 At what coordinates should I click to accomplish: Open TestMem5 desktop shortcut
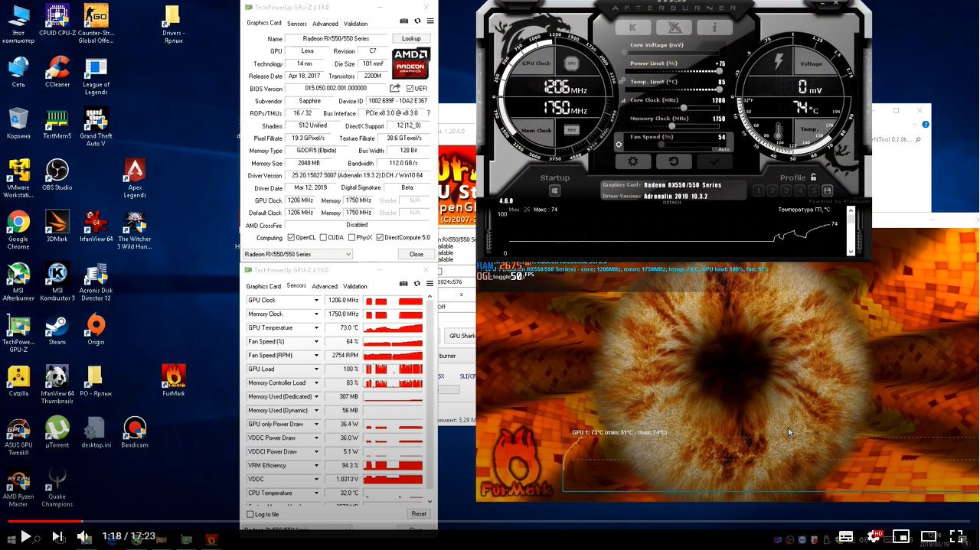click(x=57, y=124)
